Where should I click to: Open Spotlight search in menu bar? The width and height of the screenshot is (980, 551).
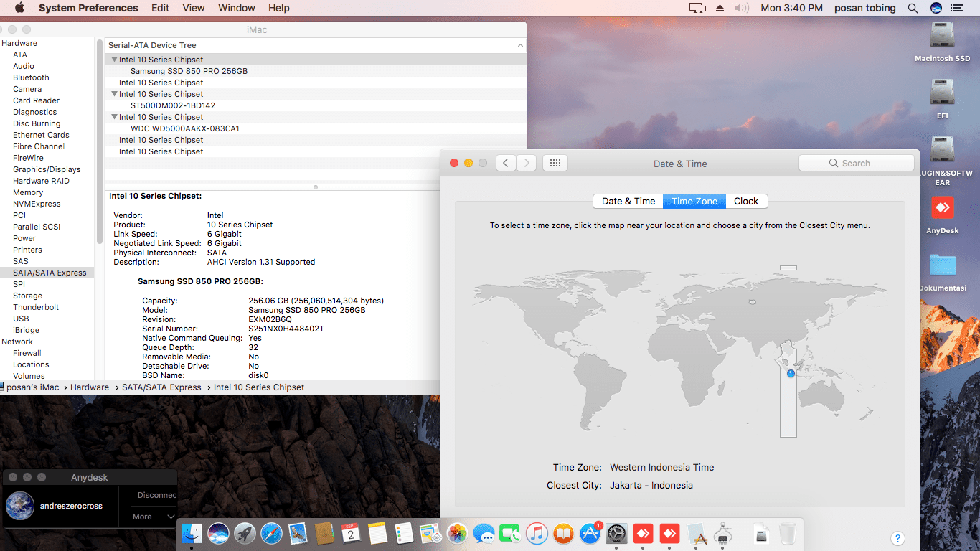pyautogui.click(x=913, y=8)
